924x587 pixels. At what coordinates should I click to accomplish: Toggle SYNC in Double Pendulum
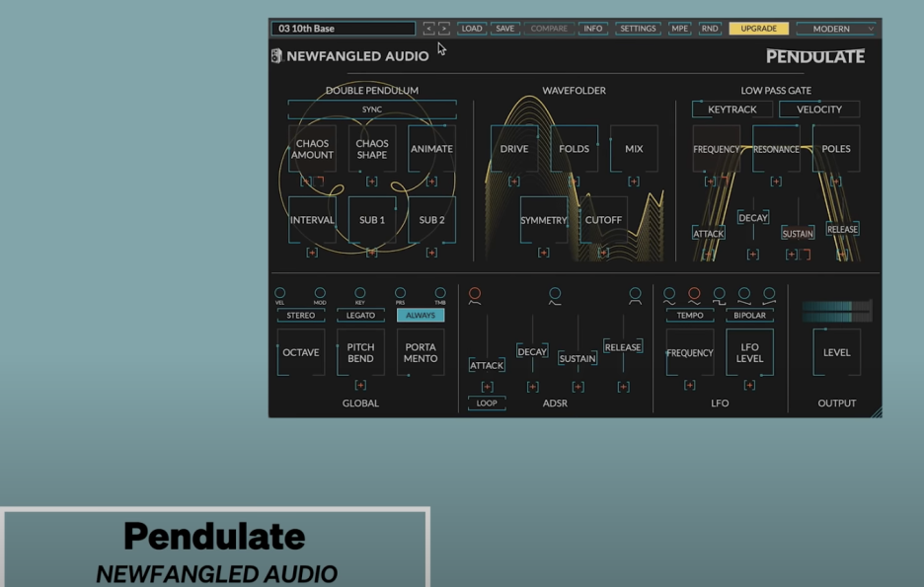click(x=372, y=110)
